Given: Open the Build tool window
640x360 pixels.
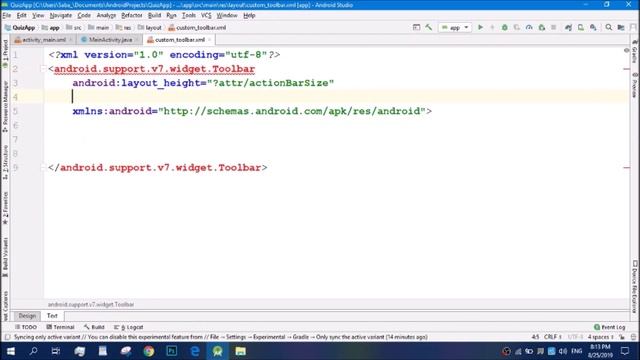Looking at the screenshot, I should tap(94, 327).
